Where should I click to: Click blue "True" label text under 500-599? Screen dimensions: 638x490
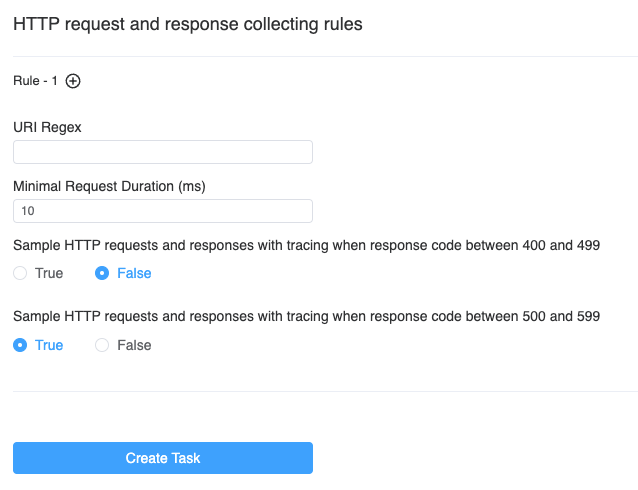(49, 345)
